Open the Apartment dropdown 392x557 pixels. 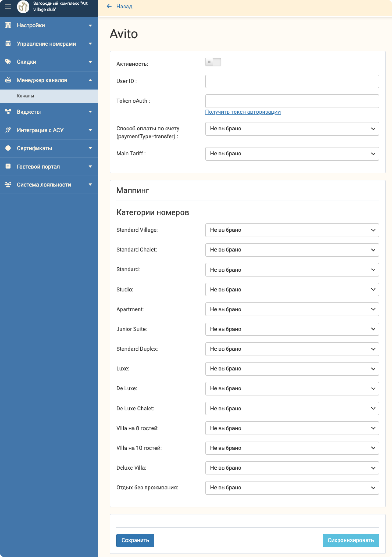[x=292, y=309]
